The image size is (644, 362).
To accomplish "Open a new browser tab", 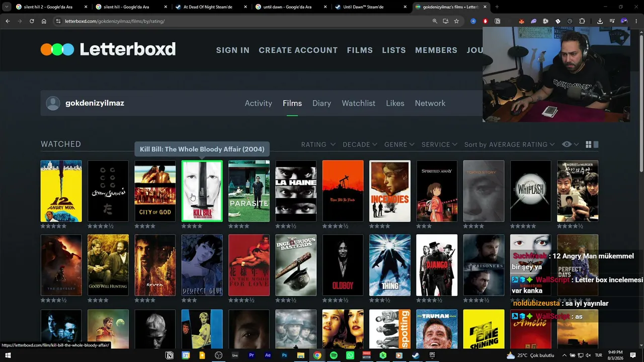I will 497,7.
